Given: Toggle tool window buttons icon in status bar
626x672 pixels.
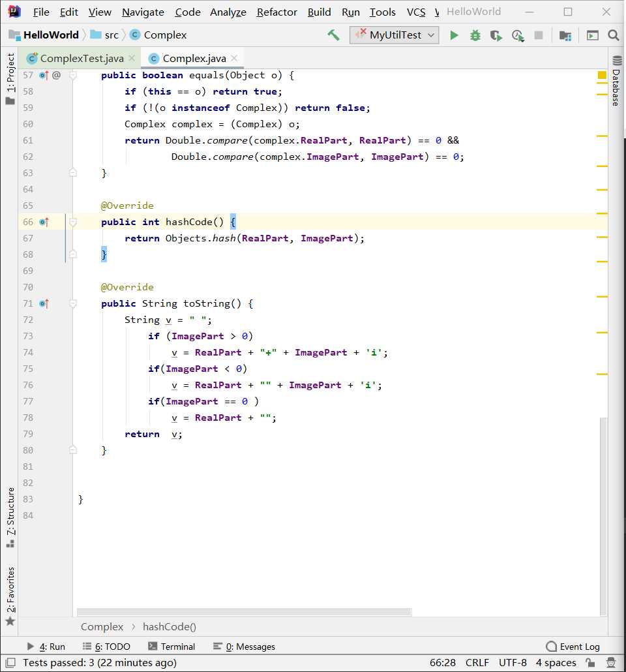Looking at the screenshot, I should click(x=10, y=663).
